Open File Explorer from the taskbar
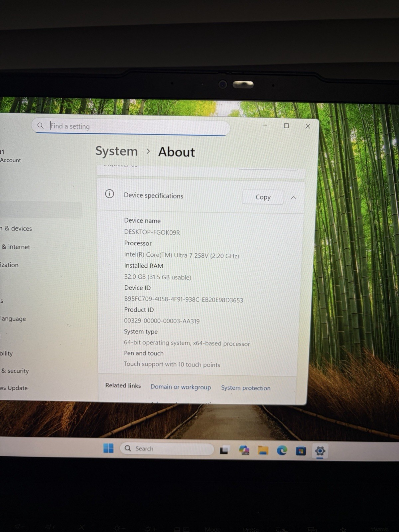The height and width of the screenshot is (532, 399). (x=263, y=451)
